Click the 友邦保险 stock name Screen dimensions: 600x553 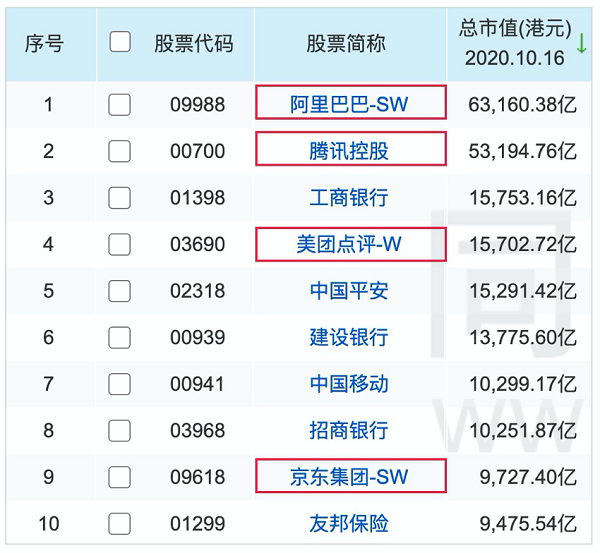point(349,523)
